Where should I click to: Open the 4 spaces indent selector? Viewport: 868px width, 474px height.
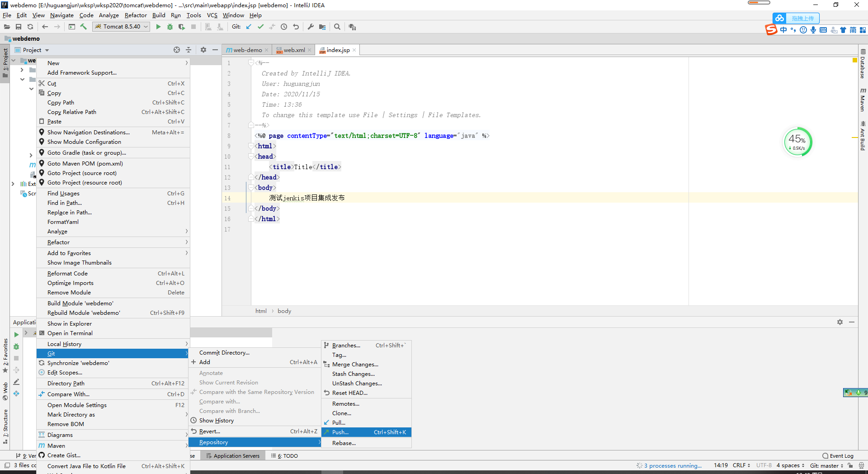[x=790, y=465]
